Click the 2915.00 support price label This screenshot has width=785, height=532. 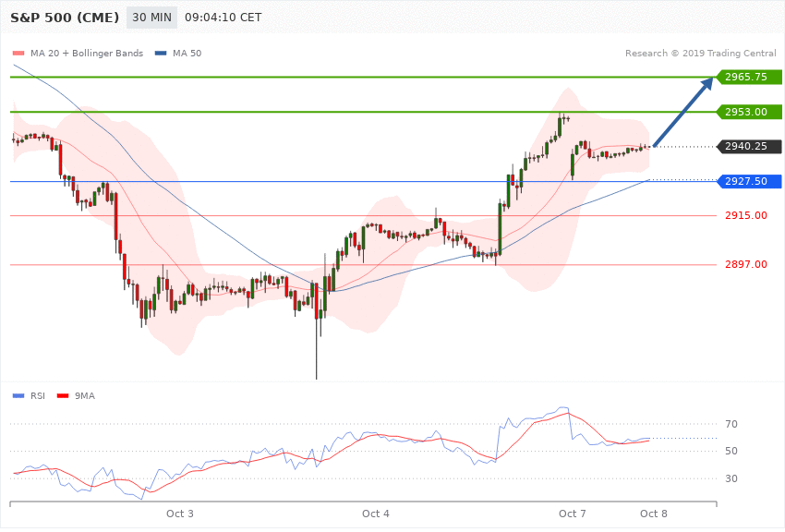[x=746, y=216]
